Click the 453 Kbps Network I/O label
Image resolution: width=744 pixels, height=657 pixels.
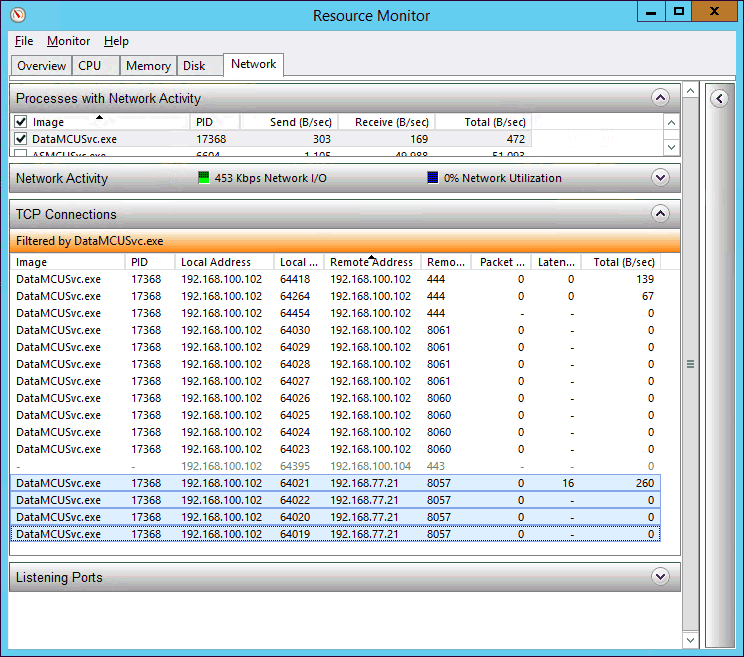[270, 178]
